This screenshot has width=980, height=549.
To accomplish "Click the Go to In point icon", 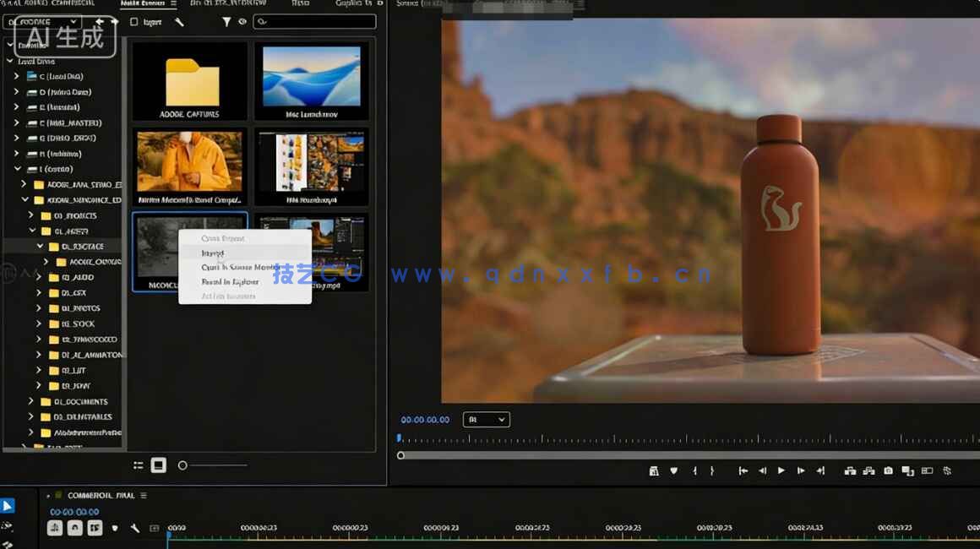I will 742,471.
